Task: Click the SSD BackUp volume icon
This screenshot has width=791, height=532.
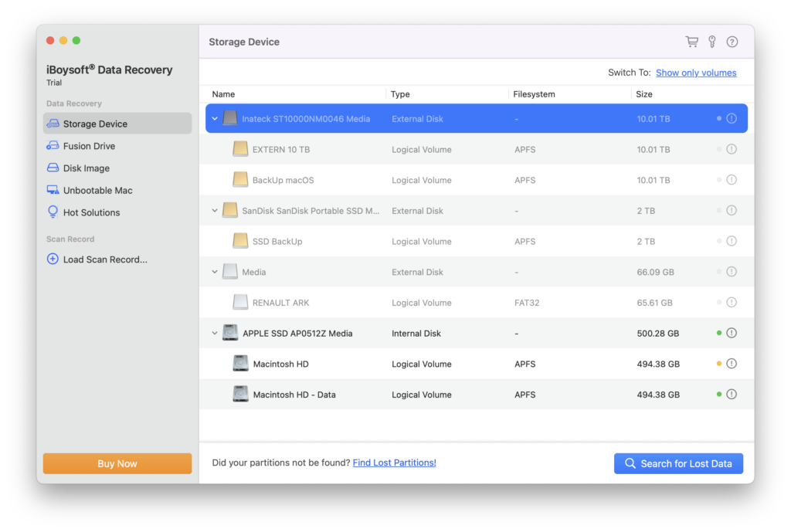Action: [x=241, y=241]
